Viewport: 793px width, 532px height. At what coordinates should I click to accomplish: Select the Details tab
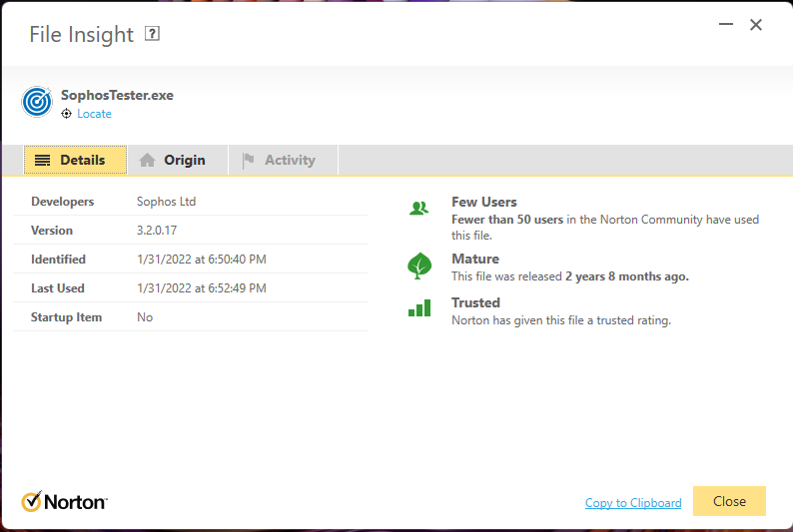point(75,160)
